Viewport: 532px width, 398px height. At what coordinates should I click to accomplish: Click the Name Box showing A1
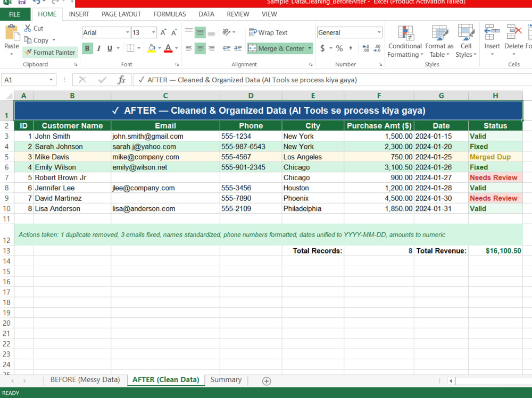[24, 80]
